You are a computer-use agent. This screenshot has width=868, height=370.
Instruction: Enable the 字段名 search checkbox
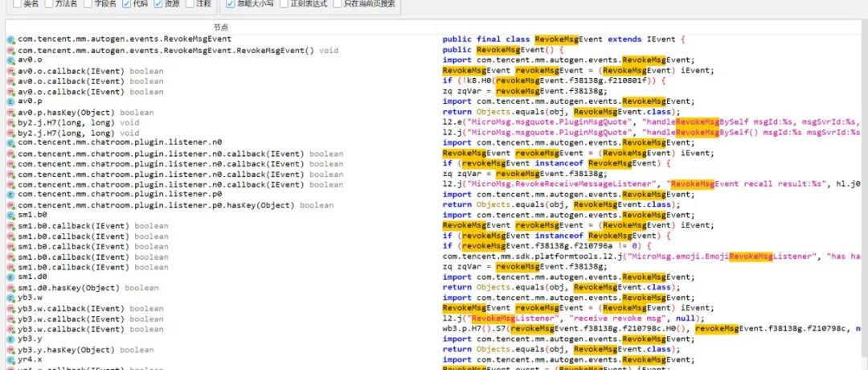tap(88, 3)
